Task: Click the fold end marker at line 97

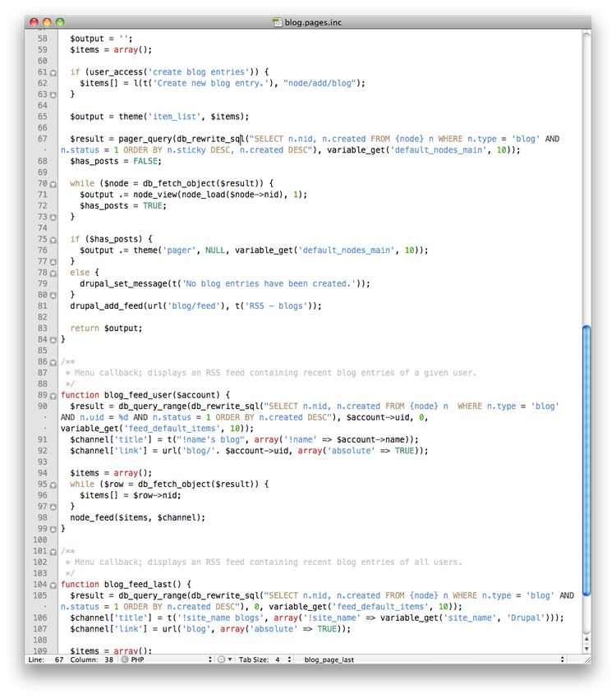Action: click(53, 507)
